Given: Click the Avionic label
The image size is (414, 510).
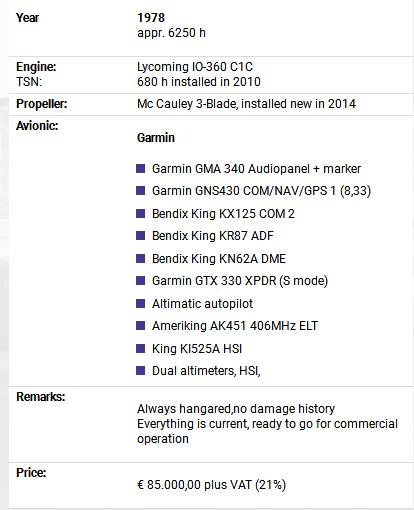Looking at the screenshot, I should (37, 126).
